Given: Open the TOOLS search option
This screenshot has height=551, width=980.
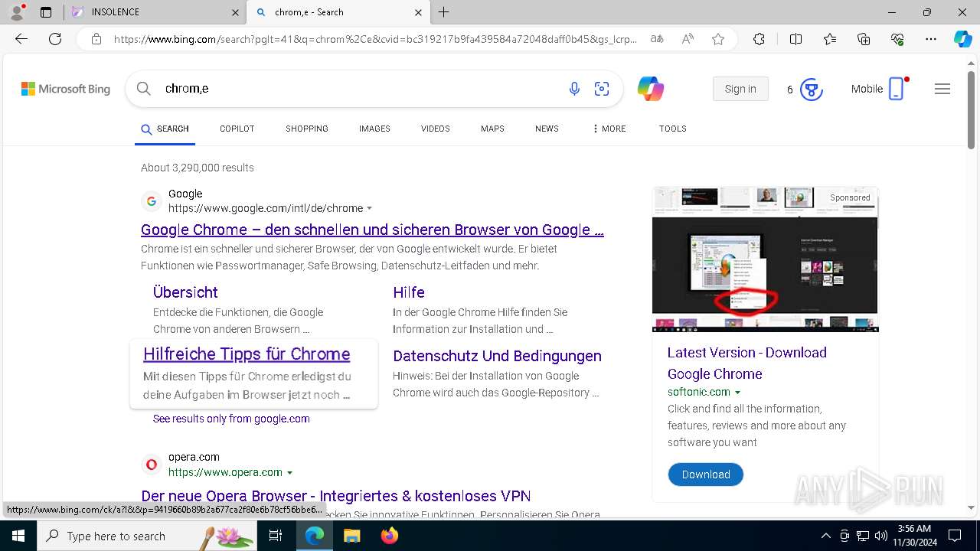Looking at the screenshot, I should [673, 129].
